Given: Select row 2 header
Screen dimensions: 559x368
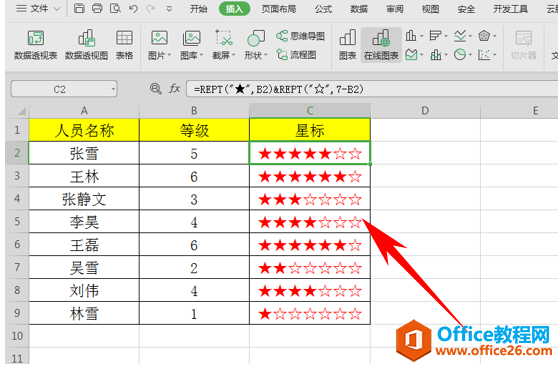Looking at the screenshot, I should [x=17, y=153].
